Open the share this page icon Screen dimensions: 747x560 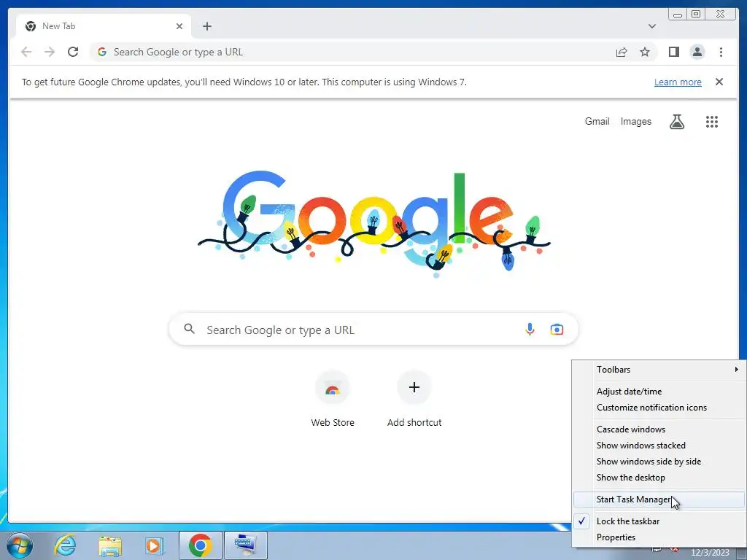[622, 52]
